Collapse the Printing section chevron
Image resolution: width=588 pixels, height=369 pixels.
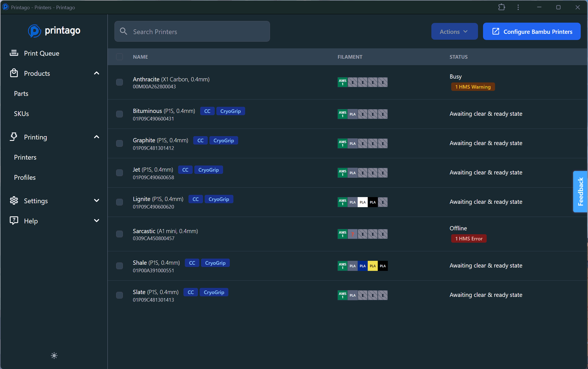click(97, 137)
